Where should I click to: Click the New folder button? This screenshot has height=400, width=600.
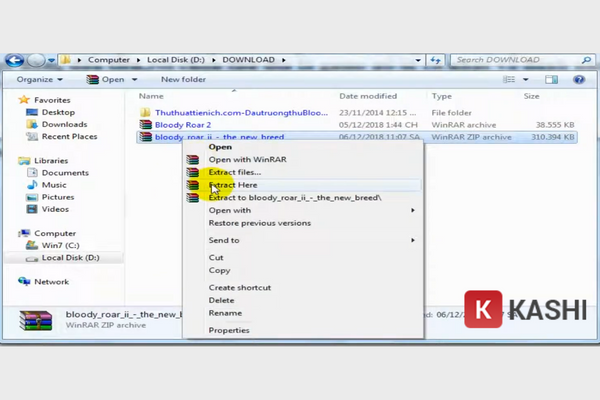pyautogui.click(x=183, y=79)
